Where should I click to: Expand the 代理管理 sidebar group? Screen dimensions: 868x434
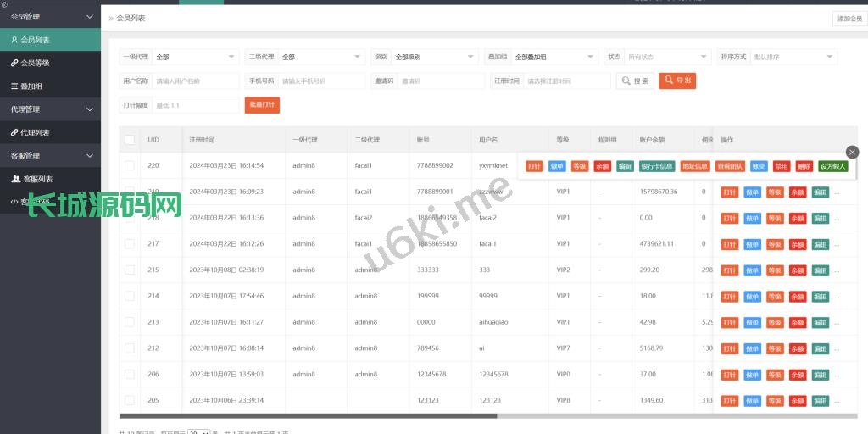(x=50, y=109)
